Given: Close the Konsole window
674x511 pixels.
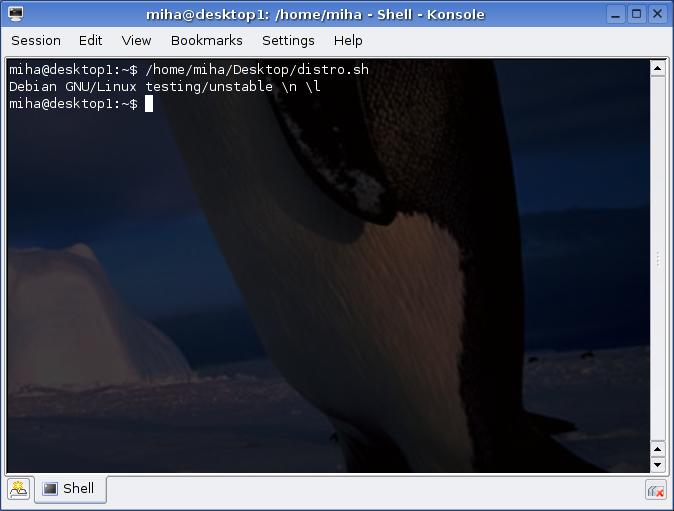Looking at the screenshot, I should pos(657,15).
